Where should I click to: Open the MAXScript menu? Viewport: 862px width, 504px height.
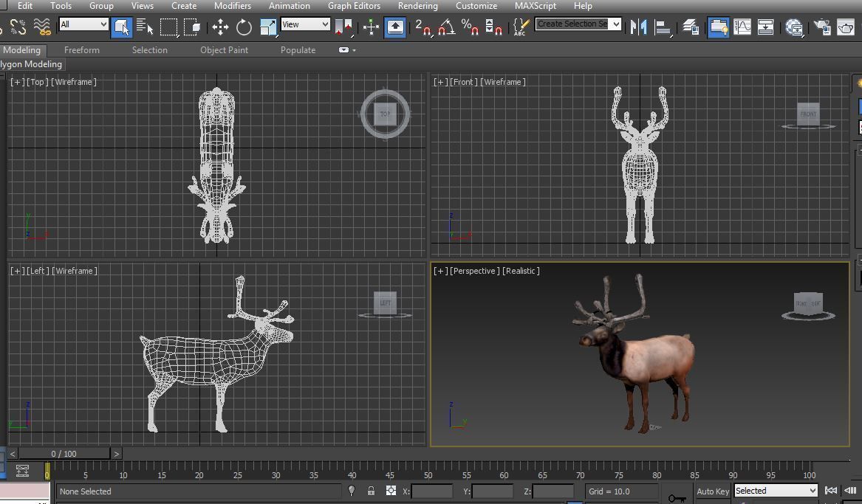tap(536, 5)
